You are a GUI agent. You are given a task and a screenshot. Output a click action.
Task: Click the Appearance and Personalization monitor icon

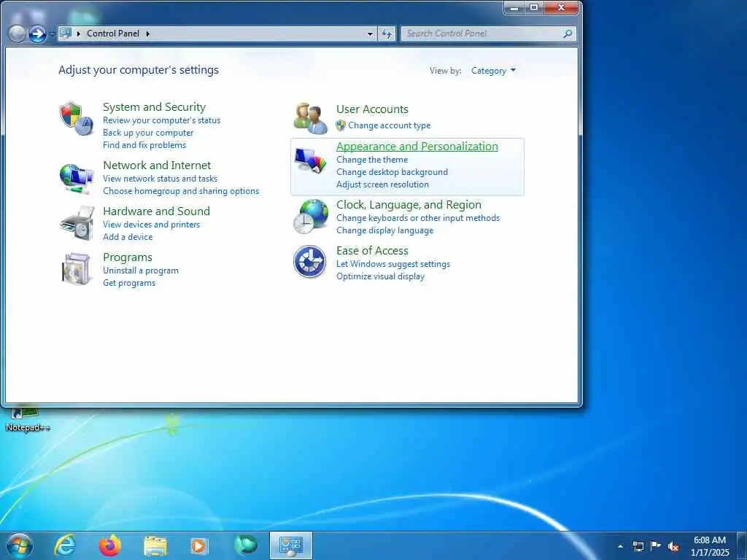(310, 160)
